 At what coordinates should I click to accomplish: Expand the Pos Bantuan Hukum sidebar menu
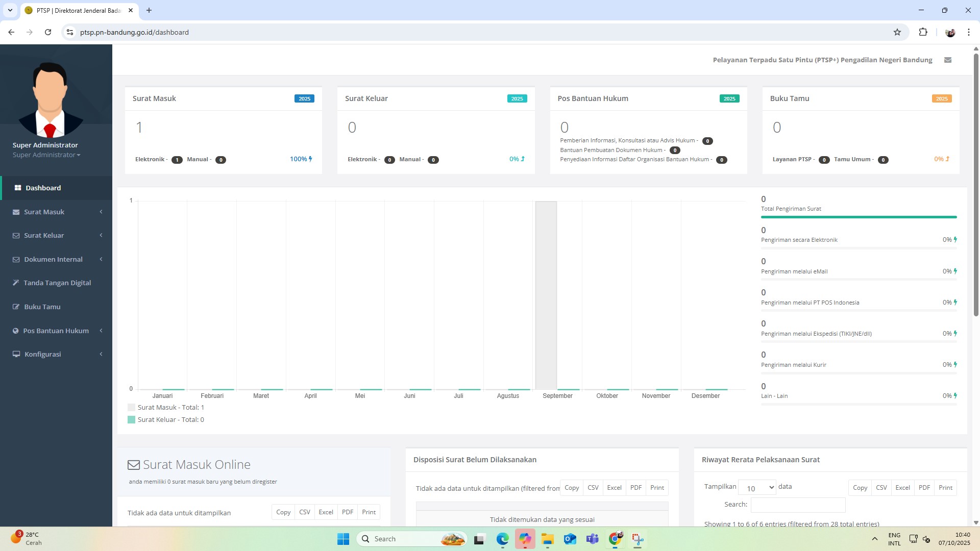pyautogui.click(x=56, y=331)
